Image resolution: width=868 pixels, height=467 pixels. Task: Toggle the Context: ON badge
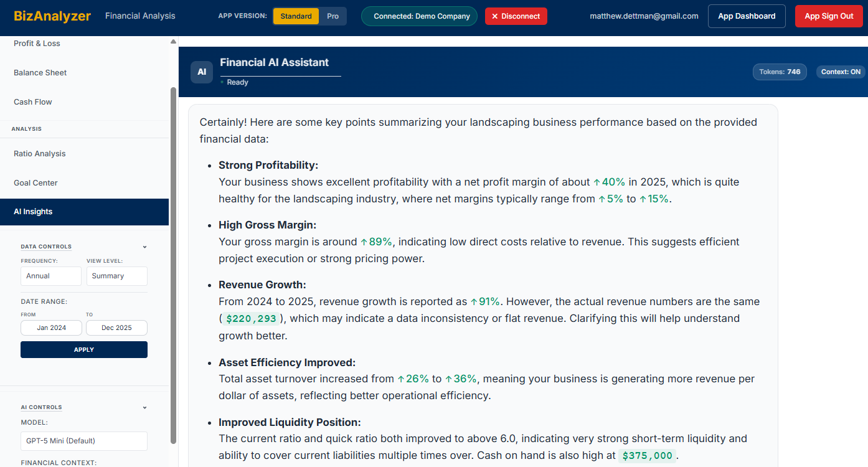tap(840, 72)
